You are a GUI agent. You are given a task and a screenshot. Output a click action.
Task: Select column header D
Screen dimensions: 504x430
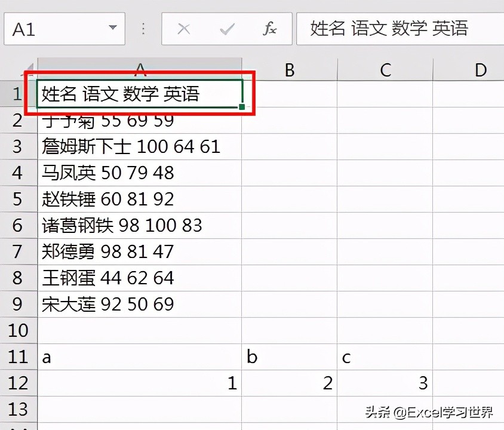coord(480,69)
